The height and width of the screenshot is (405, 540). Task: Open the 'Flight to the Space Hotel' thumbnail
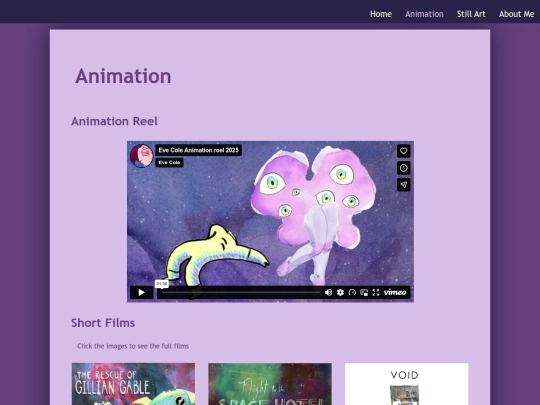(x=270, y=384)
